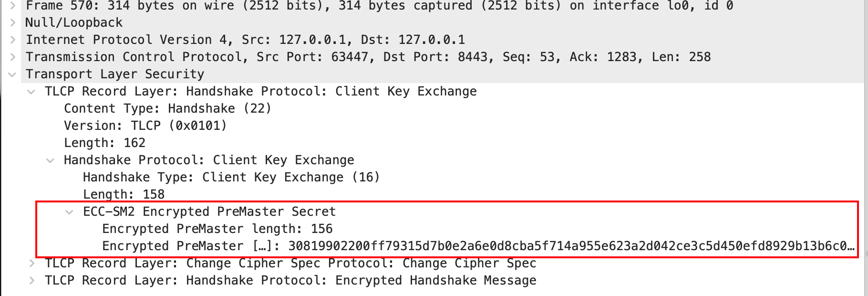Select the Version: TLCP (0x0101) line
Viewport: 868px width, 296px height.
(145, 126)
